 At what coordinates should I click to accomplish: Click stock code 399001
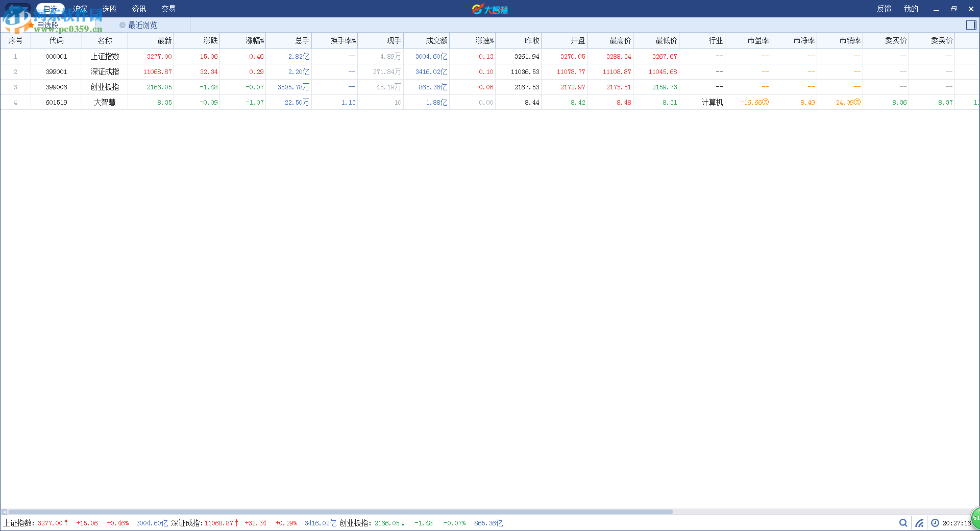pyautogui.click(x=56, y=71)
